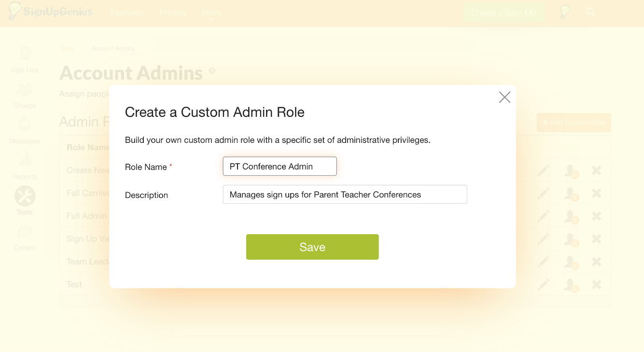Open the Collect sidebar icon
The height and width of the screenshot is (352, 644).
24,232
